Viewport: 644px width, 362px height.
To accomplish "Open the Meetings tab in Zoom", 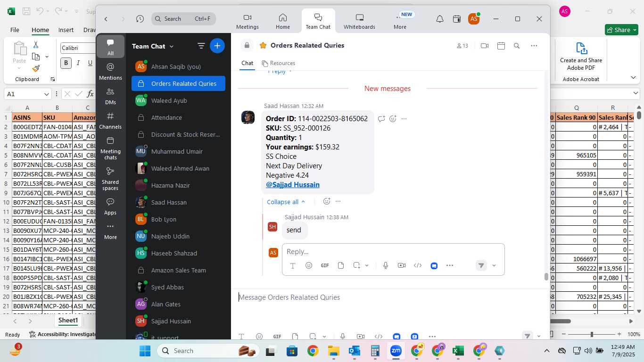I will pos(248,22).
